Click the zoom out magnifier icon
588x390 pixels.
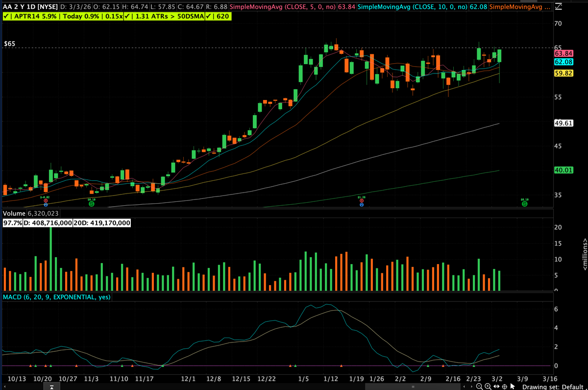click(479, 387)
